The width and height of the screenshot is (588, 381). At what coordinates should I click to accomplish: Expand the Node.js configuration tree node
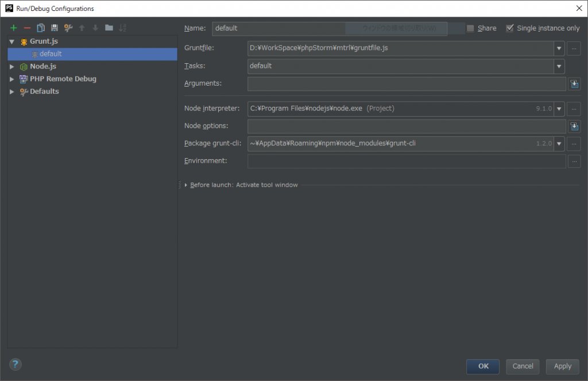pos(11,67)
